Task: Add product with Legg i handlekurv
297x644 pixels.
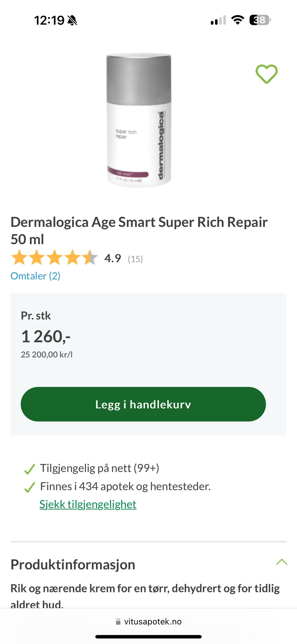Action: tap(143, 404)
